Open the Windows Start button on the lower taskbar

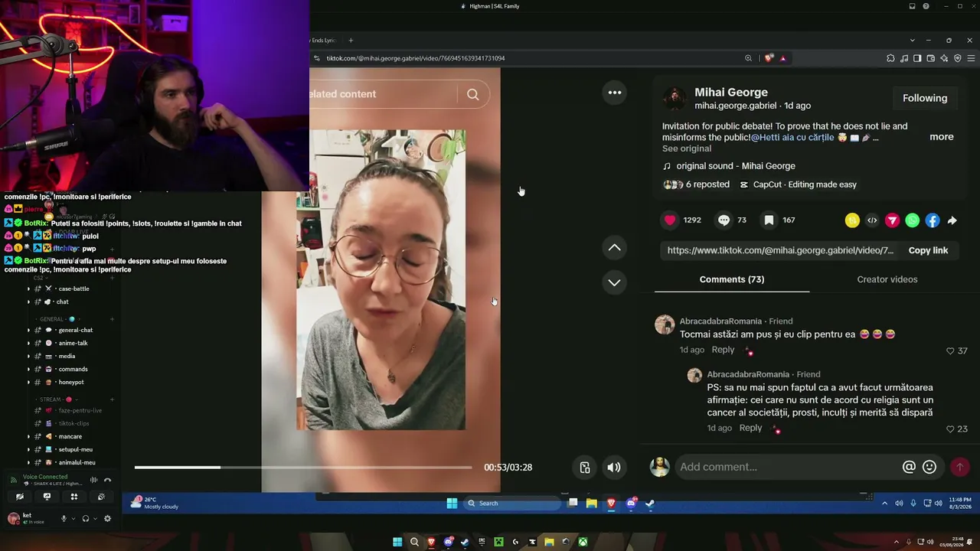pos(397,542)
